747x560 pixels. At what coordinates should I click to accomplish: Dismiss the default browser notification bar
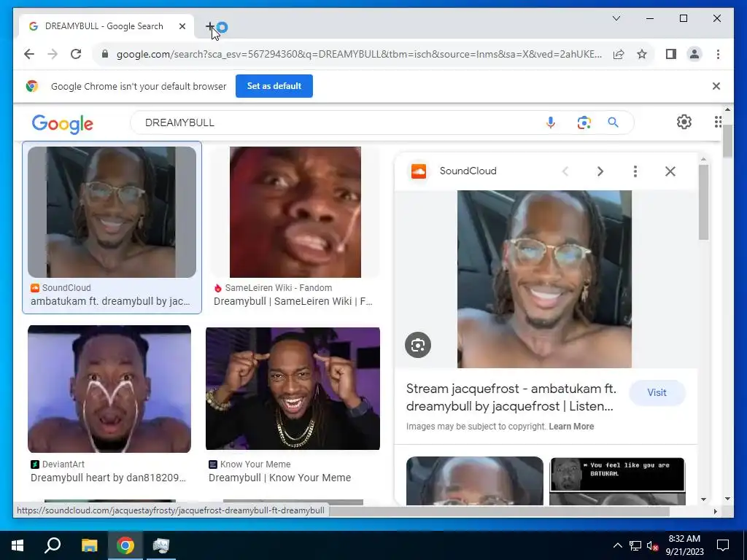[x=716, y=86]
